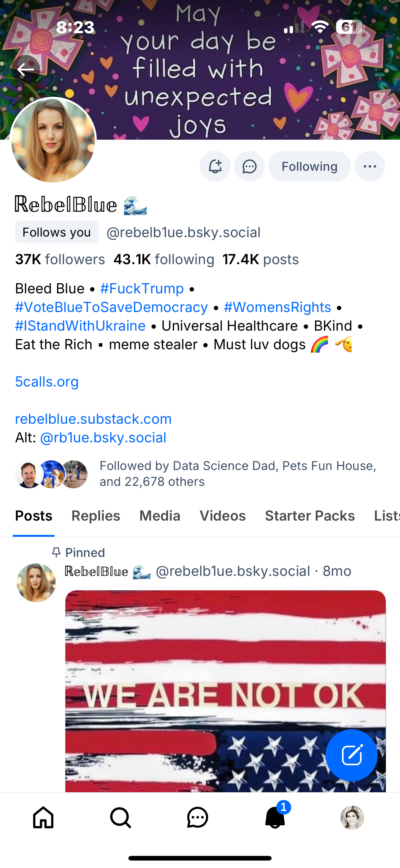Open Chats from the bottom navigation
Viewport: 400px width, 868px height.
point(198,817)
